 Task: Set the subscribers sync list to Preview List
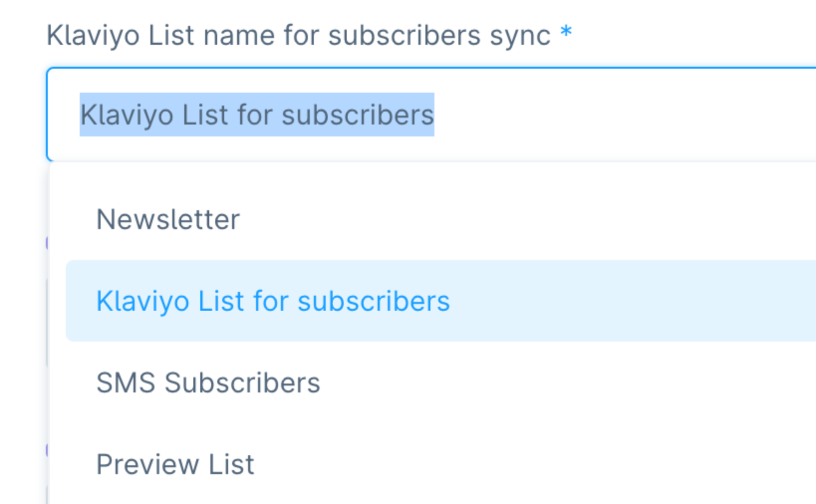pyautogui.click(x=175, y=465)
